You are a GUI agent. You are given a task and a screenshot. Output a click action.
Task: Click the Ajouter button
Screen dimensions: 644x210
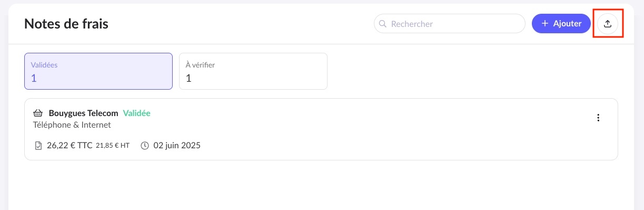tap(561, 24)
